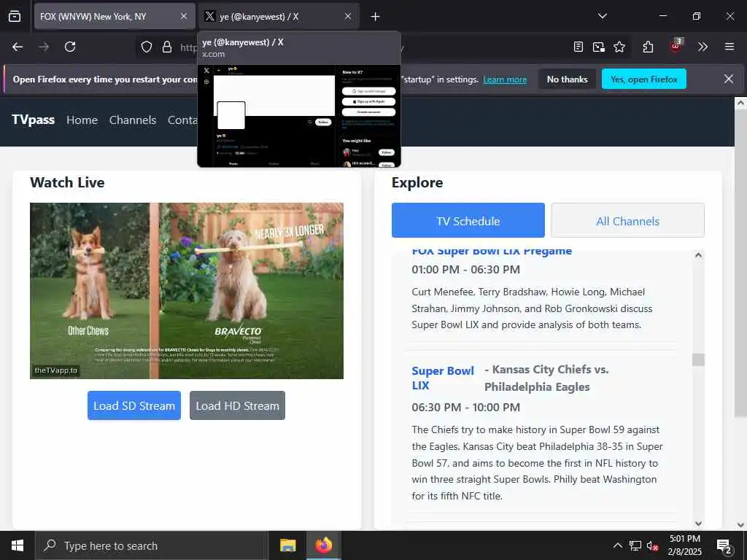Open muted volume tray icon
Viewport: 747px width, 560px height.
(652, 545)
